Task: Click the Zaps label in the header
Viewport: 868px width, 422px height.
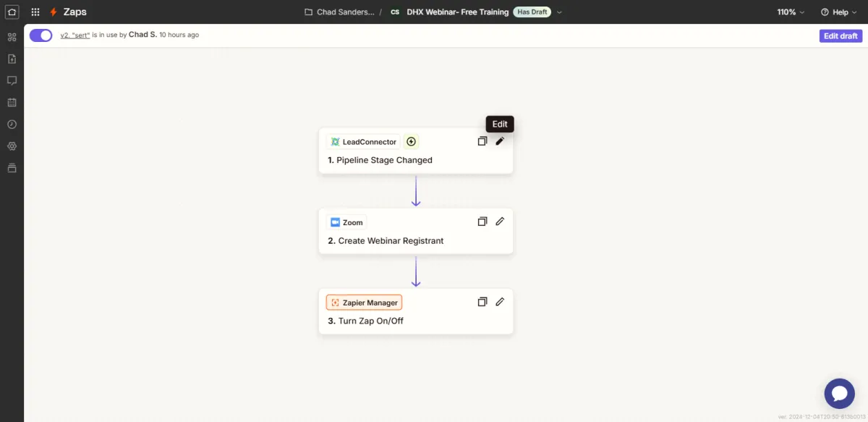Action: click(75, 12)
